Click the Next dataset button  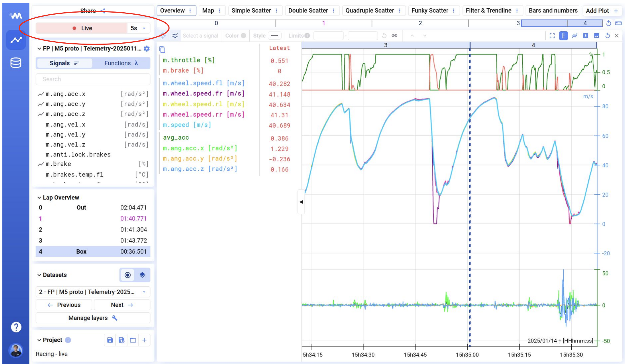pyautogui.click(x=122, y=305)
